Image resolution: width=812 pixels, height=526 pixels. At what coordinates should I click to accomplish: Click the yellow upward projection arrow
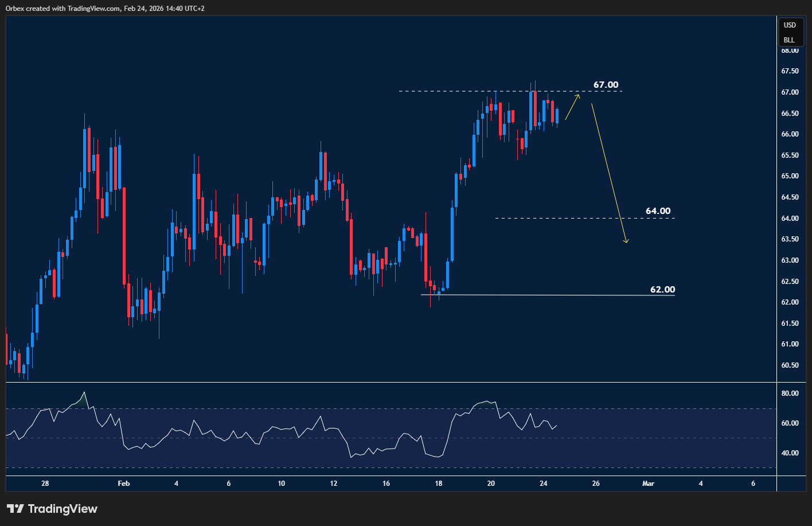tap(573, 106)
